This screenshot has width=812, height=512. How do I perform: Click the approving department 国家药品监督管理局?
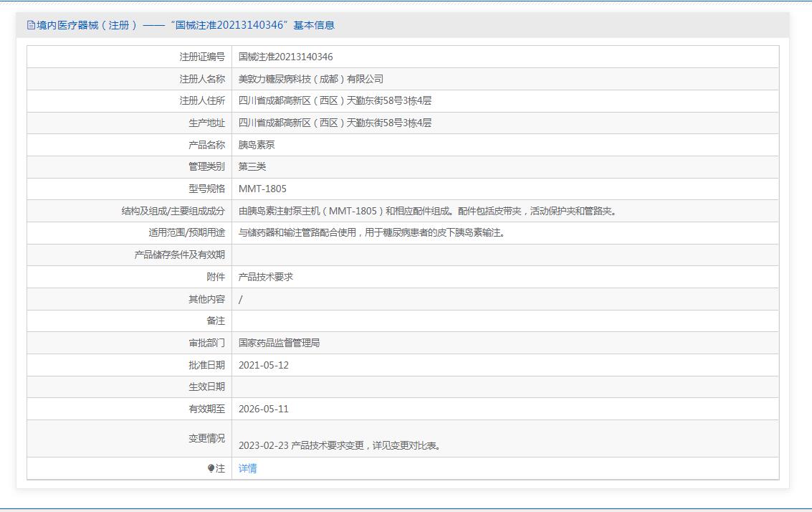(x=279, y=343)
